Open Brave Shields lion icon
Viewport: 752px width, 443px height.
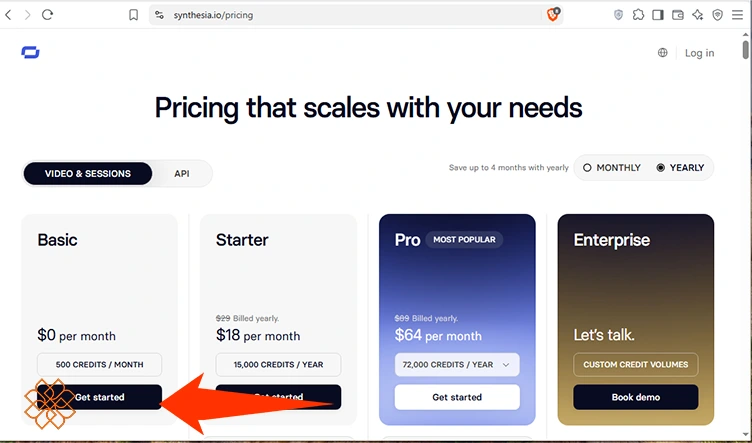coord(553,14)
